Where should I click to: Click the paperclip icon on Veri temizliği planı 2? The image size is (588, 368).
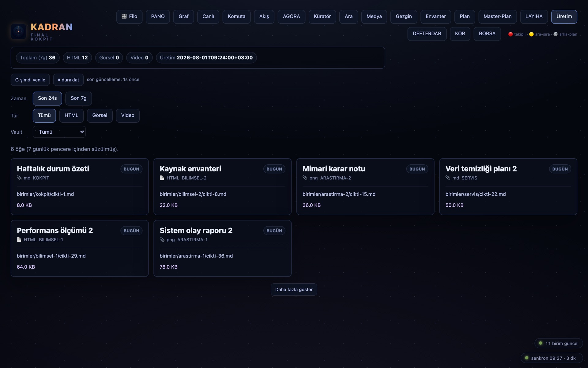tap(448, 178)
